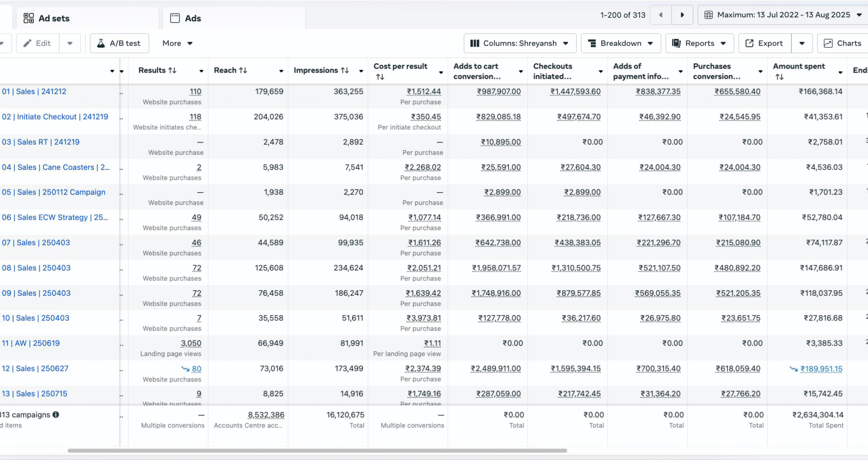Click the Ad sets grid icon
Viewport: 868px width, 460px height.
tap(28, 18)
